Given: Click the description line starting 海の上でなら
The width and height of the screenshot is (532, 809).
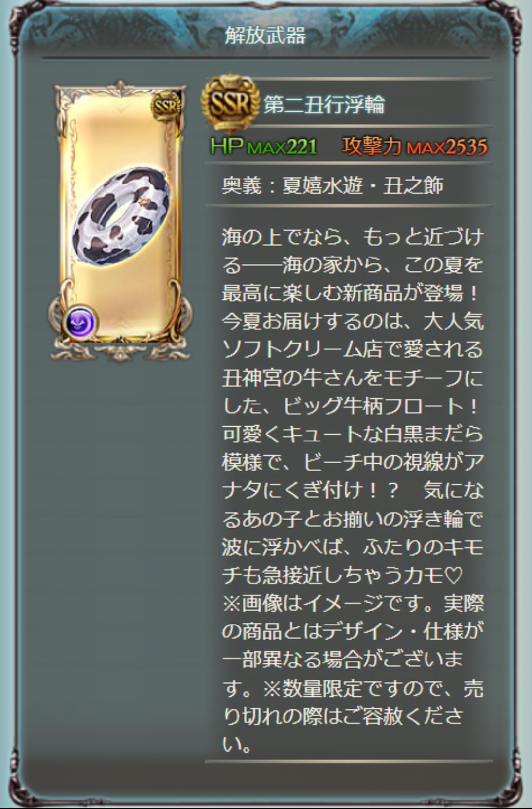Looking at the screenshot, I should pyautogui.click(x=352, y=237).
